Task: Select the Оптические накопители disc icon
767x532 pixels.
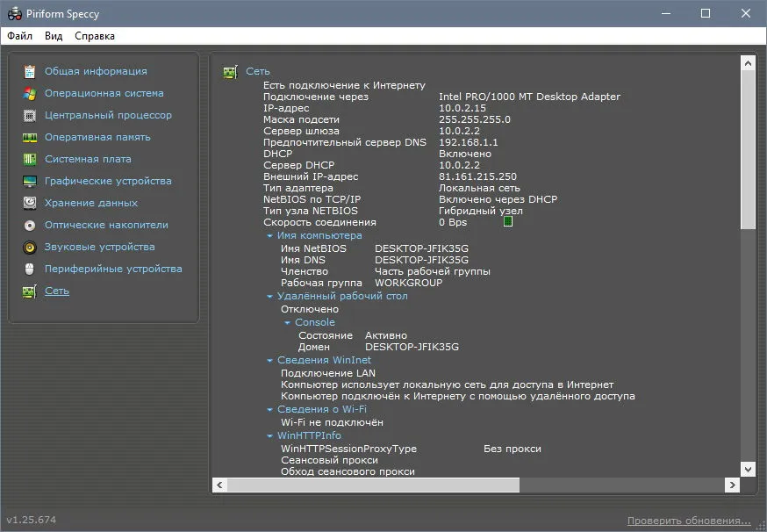Action: point(30,225)
